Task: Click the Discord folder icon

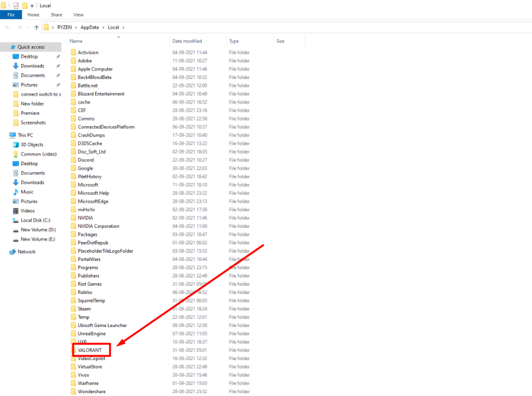Action: click(73, 160)
